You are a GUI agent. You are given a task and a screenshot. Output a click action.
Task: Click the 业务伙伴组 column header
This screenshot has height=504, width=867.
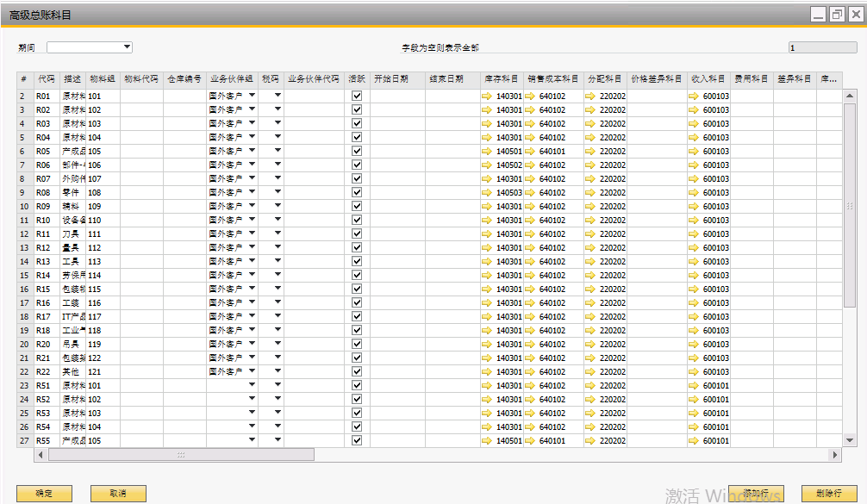click(x=232, y=79)
